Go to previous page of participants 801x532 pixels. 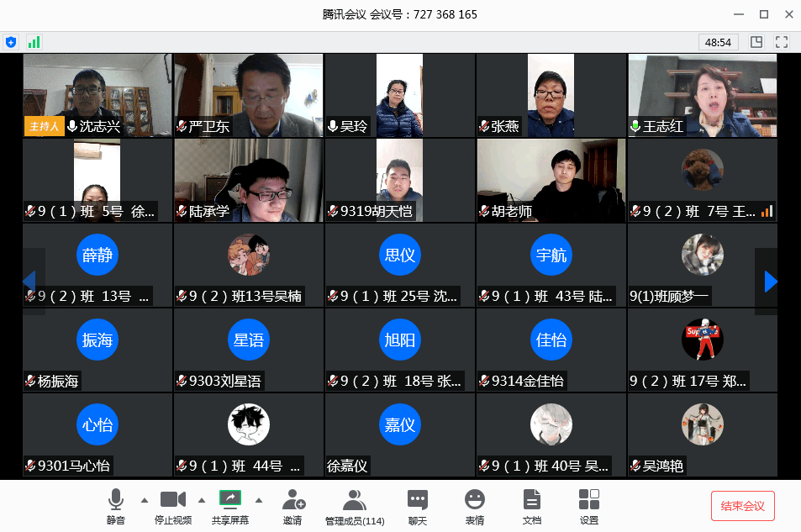pyautogui.click(x=29, y=282)
